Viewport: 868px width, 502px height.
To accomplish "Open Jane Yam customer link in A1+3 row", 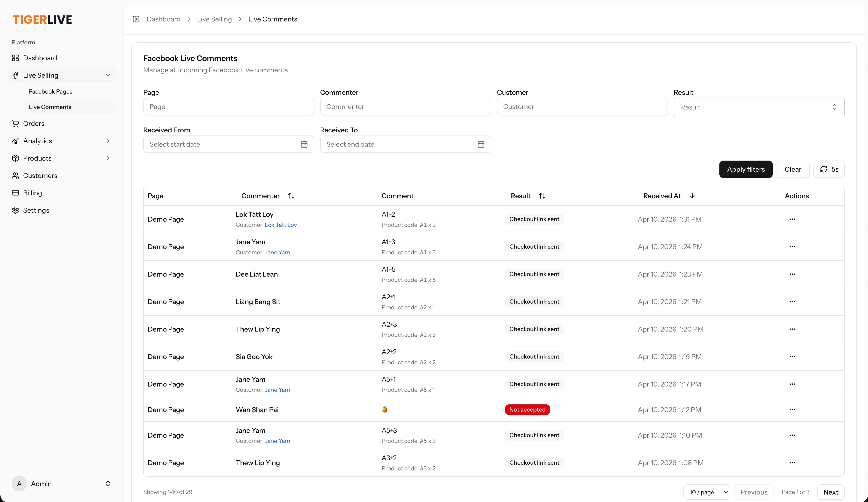I will (x=277, y=252).
